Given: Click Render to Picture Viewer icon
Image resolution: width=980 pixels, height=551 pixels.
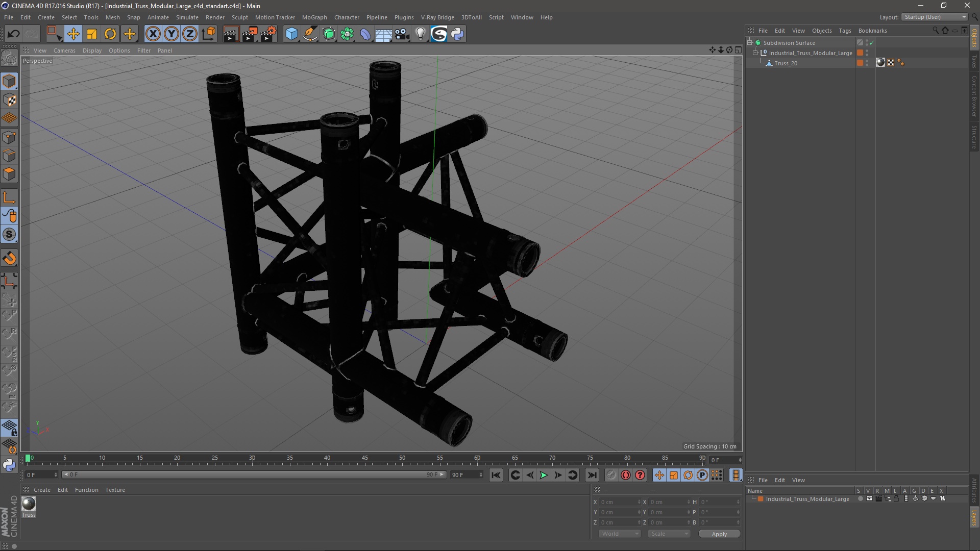Looking at the screenshot, I should (250, 34).
